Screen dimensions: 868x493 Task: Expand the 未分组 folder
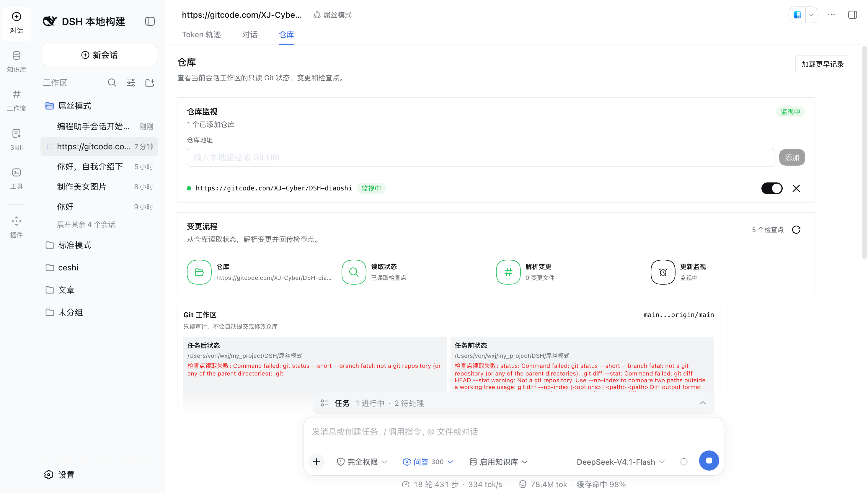pos(99,312)
